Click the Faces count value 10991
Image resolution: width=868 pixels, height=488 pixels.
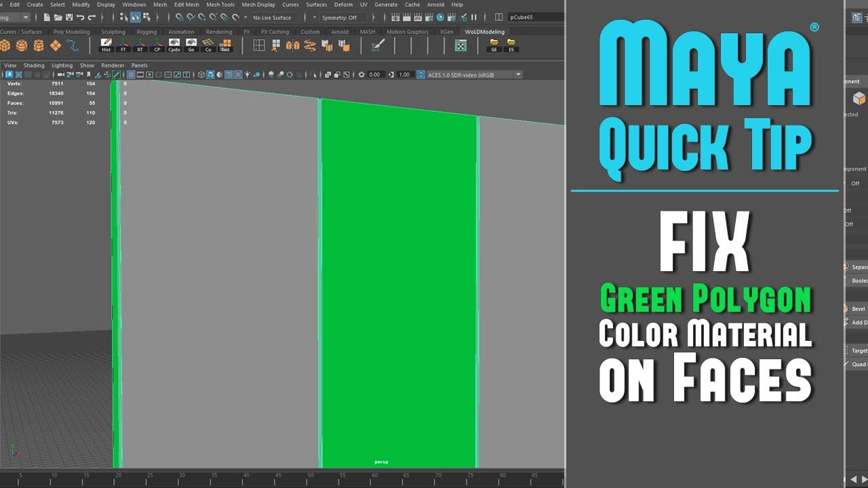(x=55, y=103)
